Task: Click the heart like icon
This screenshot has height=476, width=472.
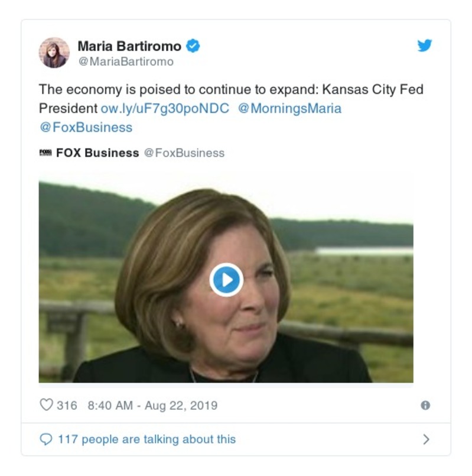Action: coord(47,405)
